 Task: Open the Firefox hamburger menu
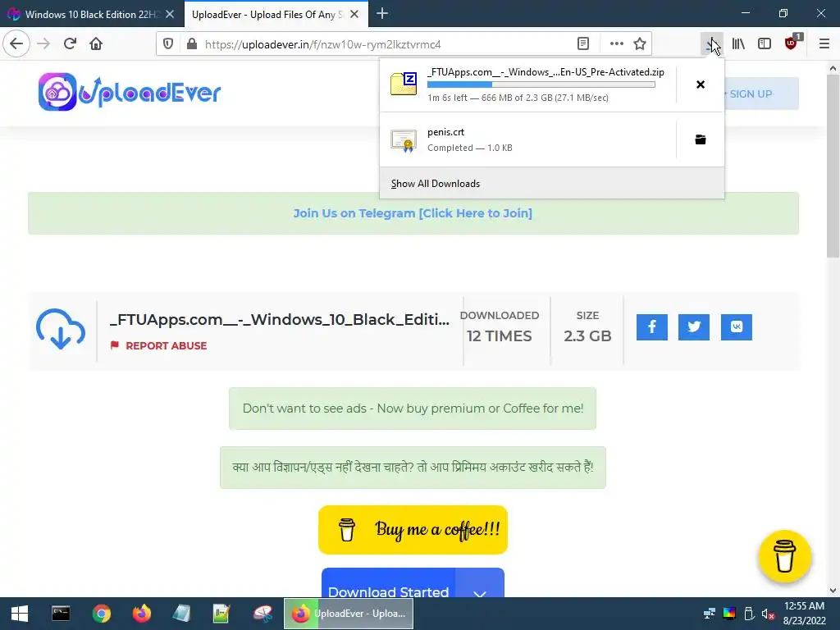click(824, 44)
